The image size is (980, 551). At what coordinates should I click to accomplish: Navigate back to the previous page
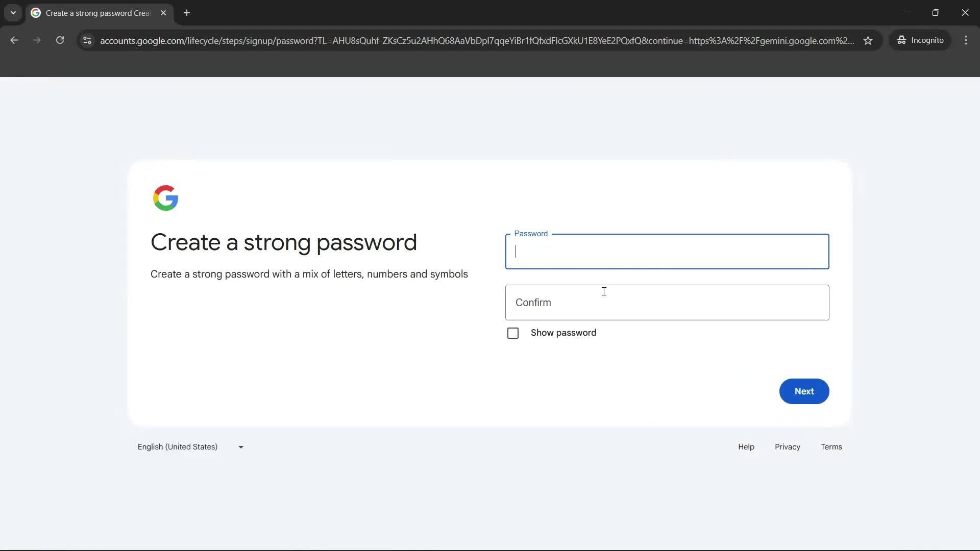click(14, 40)
